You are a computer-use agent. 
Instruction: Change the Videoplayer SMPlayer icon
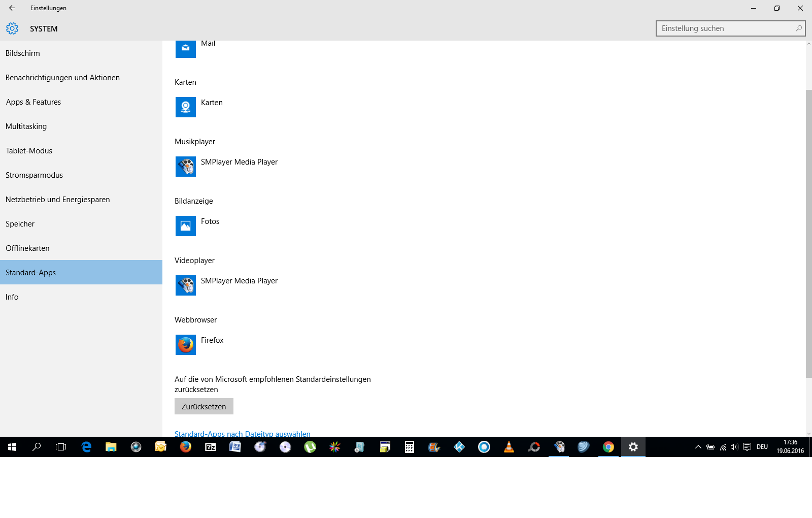click(186, 285)
